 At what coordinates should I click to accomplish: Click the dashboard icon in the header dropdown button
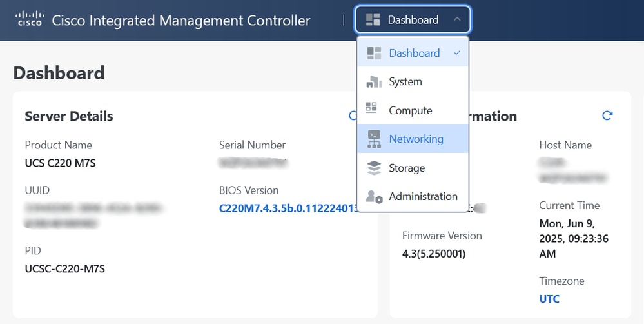click(373, 19)
